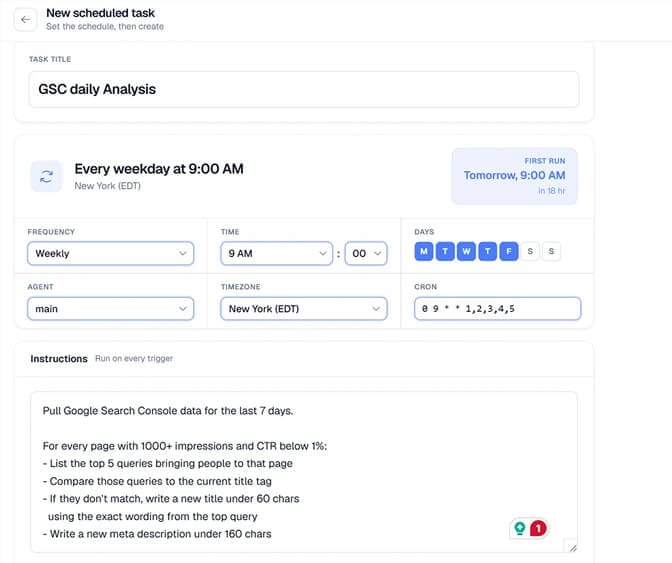
Task: Click the 'For every page with 1000+ impressions' line
Action: (185, 446)
